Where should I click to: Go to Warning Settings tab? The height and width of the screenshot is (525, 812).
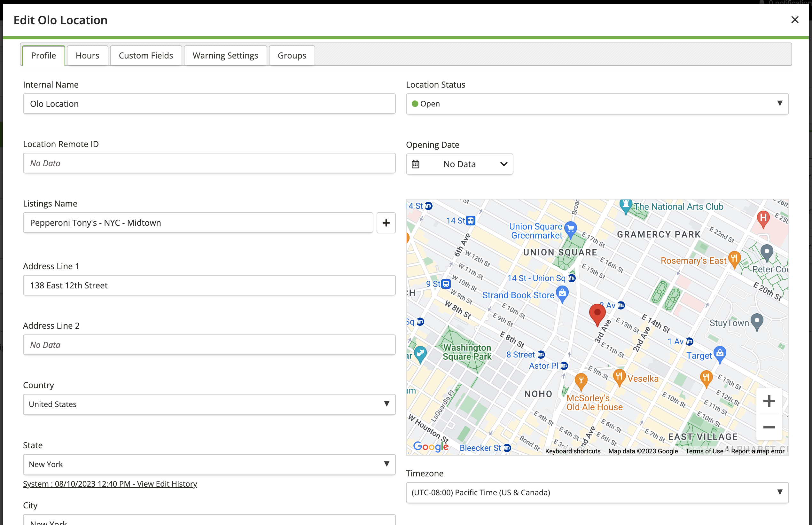point(225,55)
